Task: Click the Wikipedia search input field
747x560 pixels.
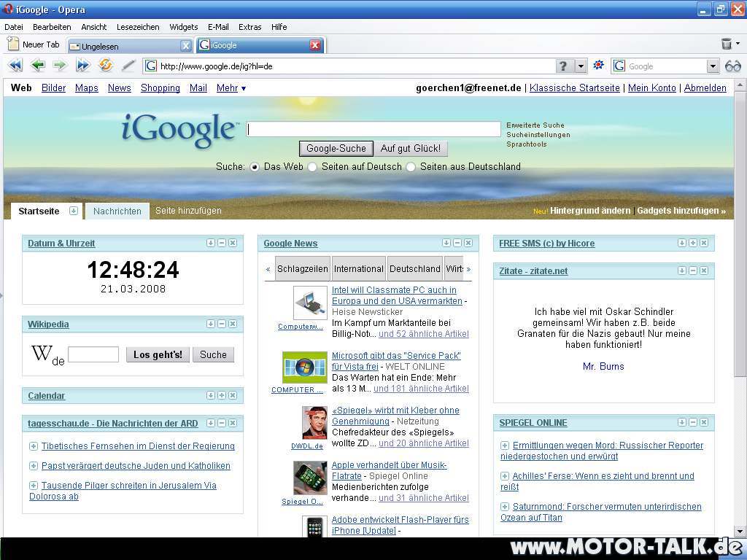Action: (x=93, y=354)
